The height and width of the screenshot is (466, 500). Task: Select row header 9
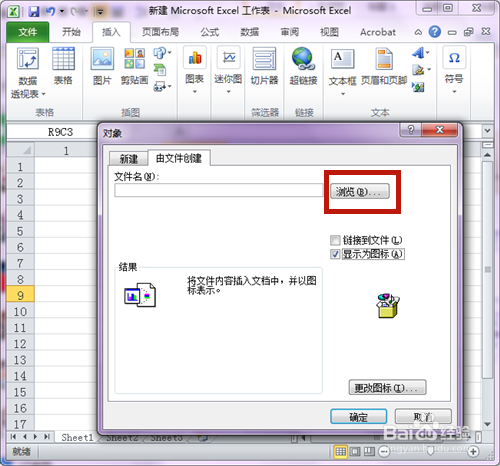pyautogui.click(x=20, y=295)
